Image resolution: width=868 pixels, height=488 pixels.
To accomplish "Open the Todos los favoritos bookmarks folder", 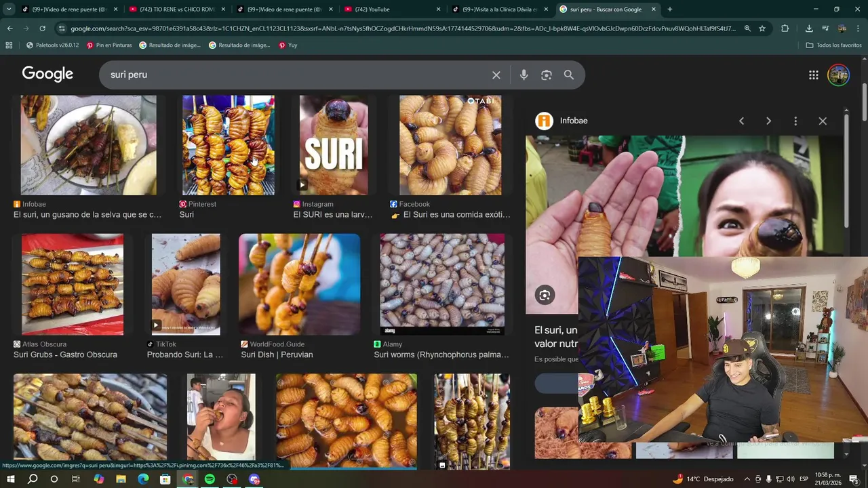I will tap(833, 45).
